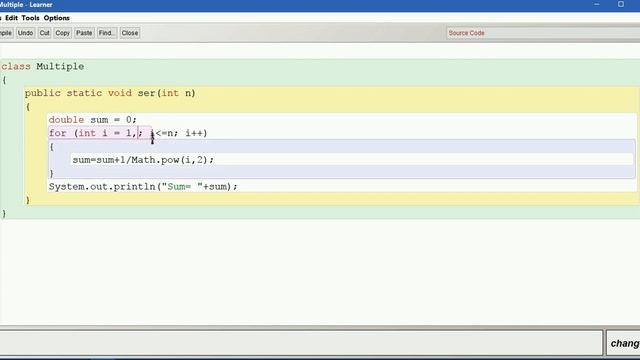The image size is (640, 360).
Task: Open the Tools menu
Action: [x=30, y=18]
